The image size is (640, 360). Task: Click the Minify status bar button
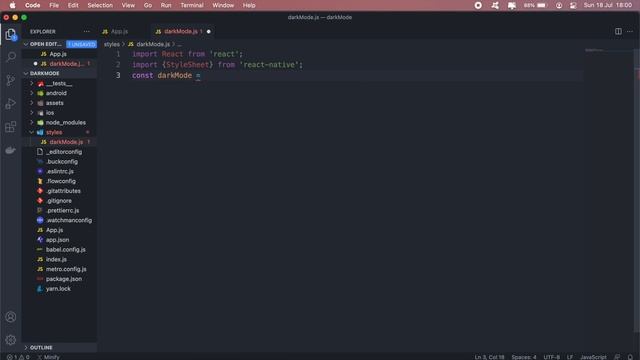(48, 357)
